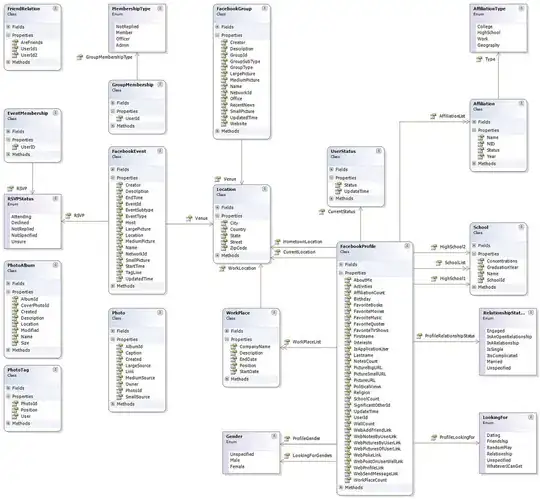Click the CurrentStatus association label
The width and height of the screenshot is (540, 499).
[341, 211]
